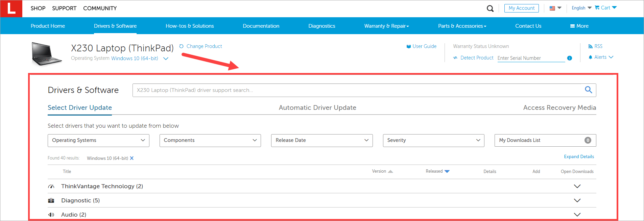Open the More hamburger menu
The width and height of the screenshot is (644, 221).
tap(579, 26)
